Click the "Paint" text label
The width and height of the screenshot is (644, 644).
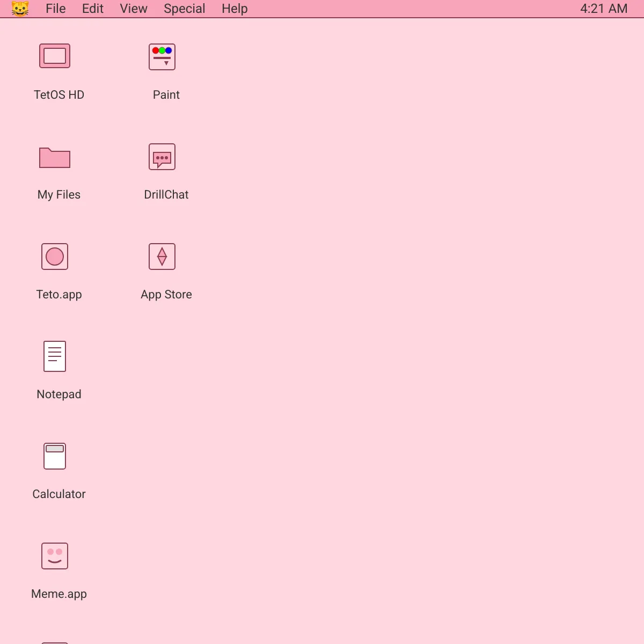(166, 95)
